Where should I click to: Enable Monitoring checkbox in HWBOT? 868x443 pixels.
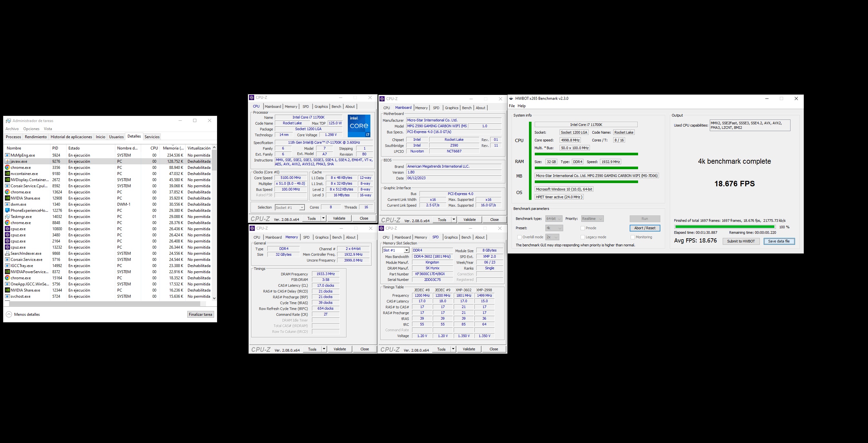coord(633,237)
